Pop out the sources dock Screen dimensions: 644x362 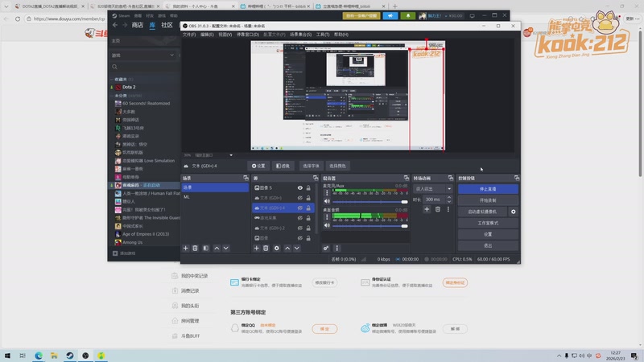coord(316,178)
